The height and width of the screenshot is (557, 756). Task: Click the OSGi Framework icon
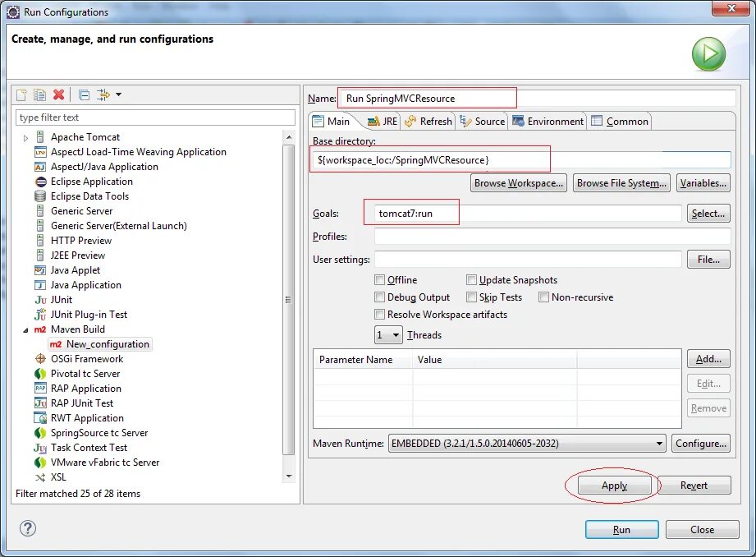click(40, 359)
